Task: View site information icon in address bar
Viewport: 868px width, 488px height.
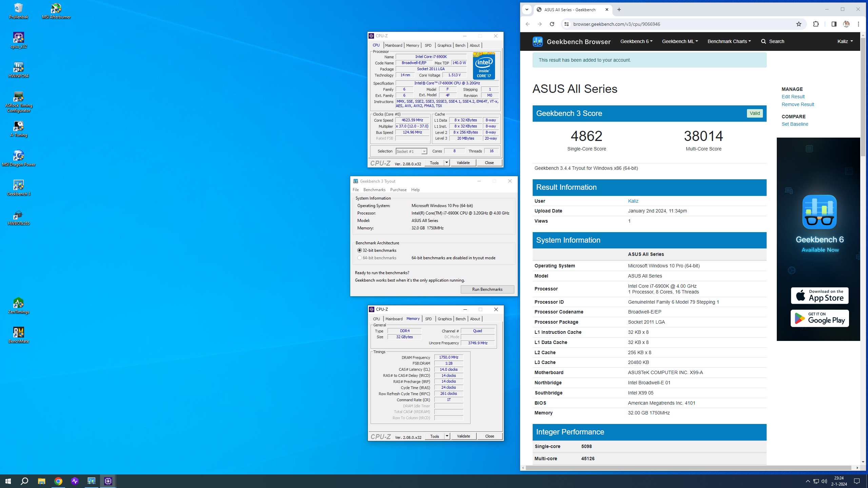Action: pos(566,24)
